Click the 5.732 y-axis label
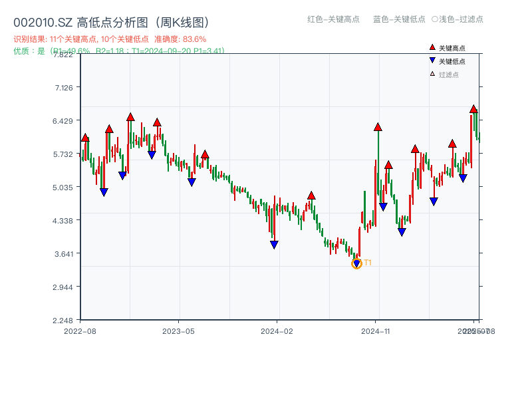Image resolution: width=532 pixels, height=399 pixels. (63, 154)
